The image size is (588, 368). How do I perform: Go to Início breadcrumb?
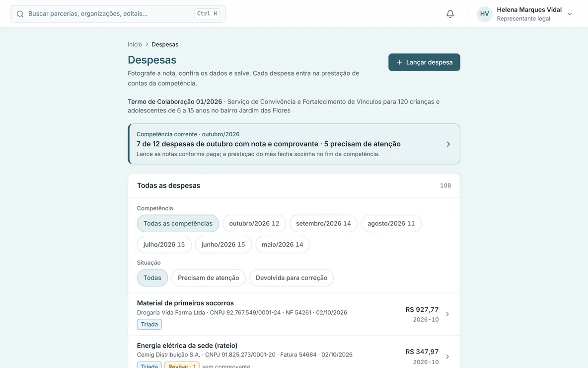click(x=135, y=44)
